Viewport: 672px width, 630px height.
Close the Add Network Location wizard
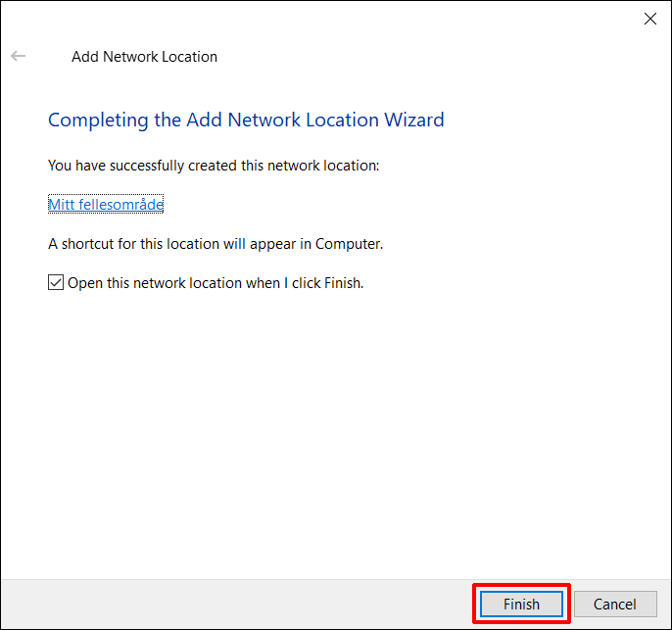click(x=650, y=19)
